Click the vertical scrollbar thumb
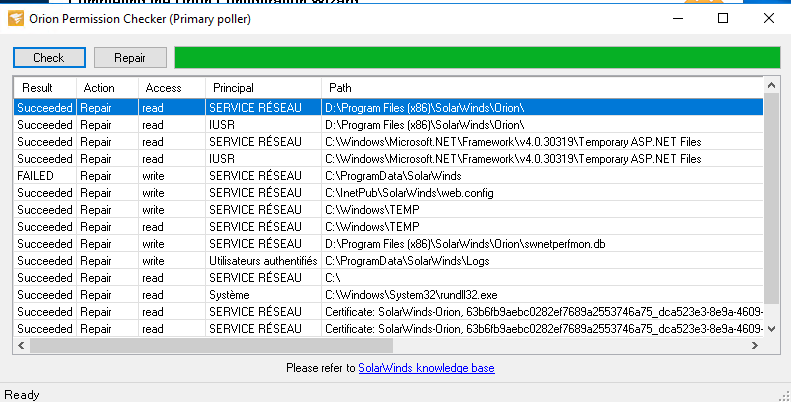Screen dimensions: 791x402 pos(771,199)
